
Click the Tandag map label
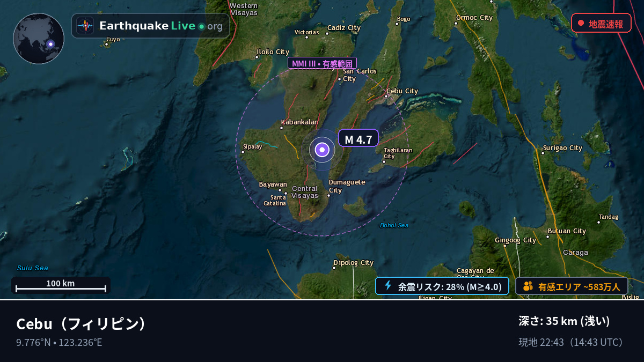pos(609,217)
